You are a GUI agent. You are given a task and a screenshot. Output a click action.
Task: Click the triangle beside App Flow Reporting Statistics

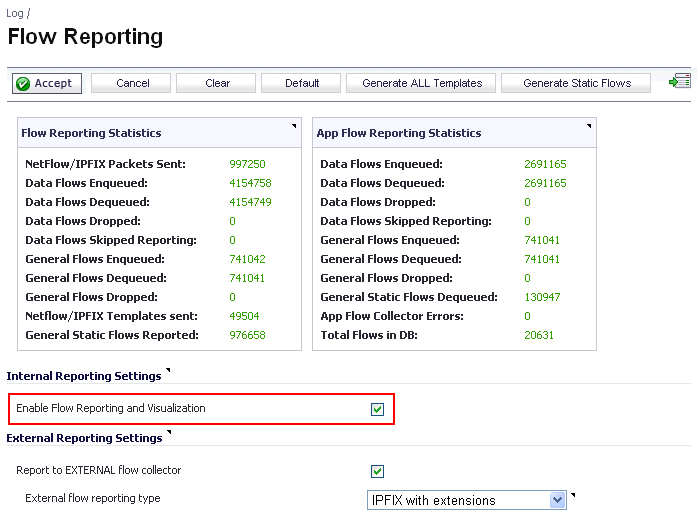(589, 126)
